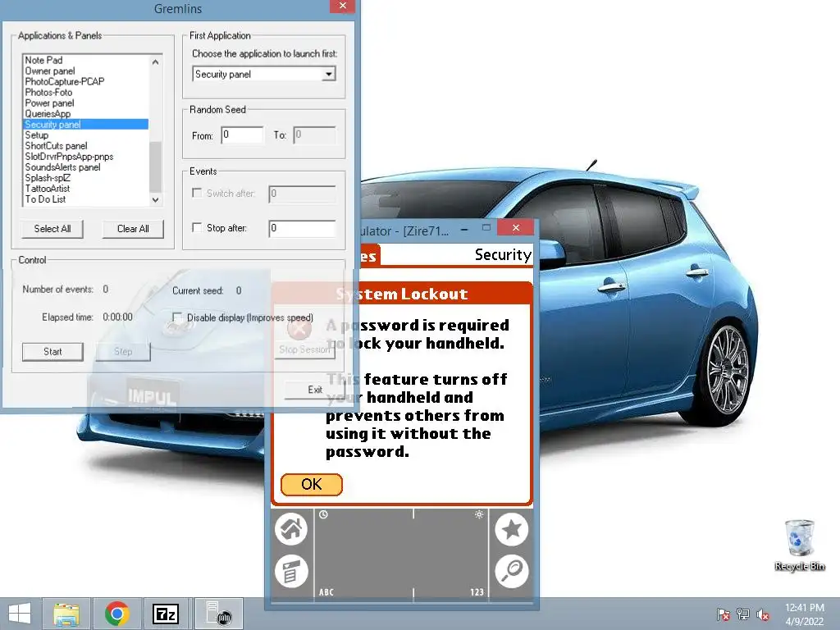Toggle Disable display checkbox

pos(177,317)
